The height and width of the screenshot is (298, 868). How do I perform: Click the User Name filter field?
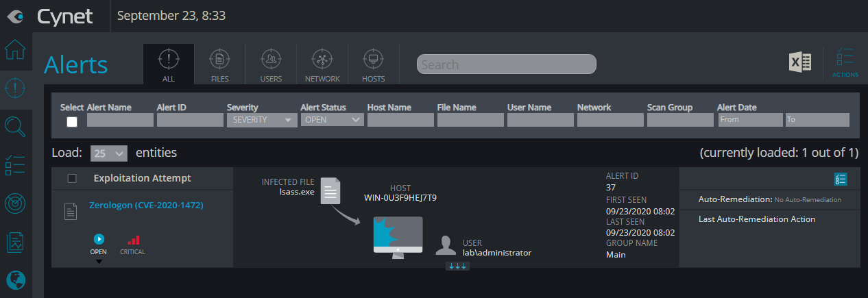tap(540, 120)
